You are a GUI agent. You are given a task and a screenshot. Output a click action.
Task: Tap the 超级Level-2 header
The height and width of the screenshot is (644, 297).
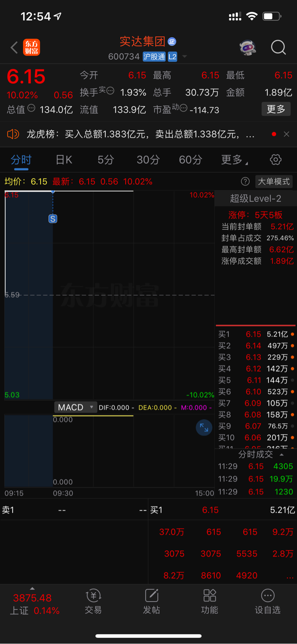(x=256, y=199)
